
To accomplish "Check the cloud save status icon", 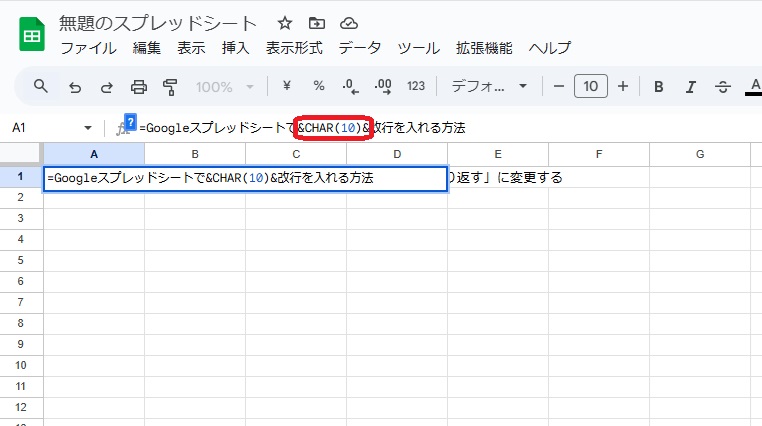I will point(349,23).
